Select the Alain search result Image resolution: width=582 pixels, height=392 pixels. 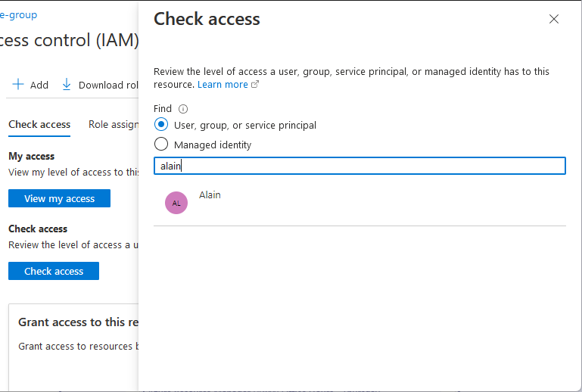click(x=359, y=203)
